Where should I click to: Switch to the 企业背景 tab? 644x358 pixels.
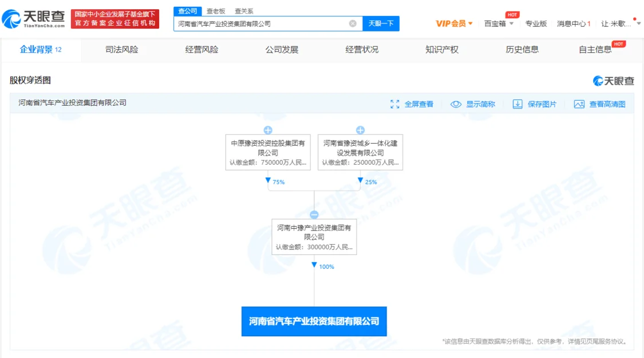click(41, 50)
